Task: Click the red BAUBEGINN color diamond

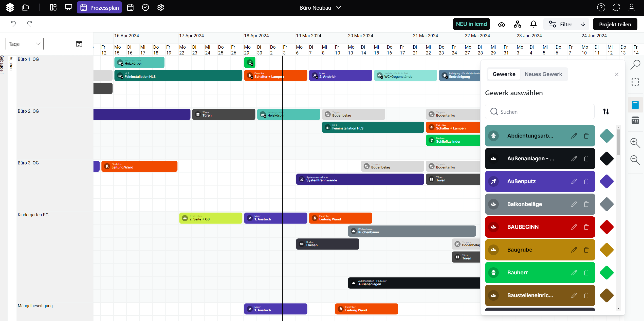Action: pyautogui.click(x=606, y=227)
